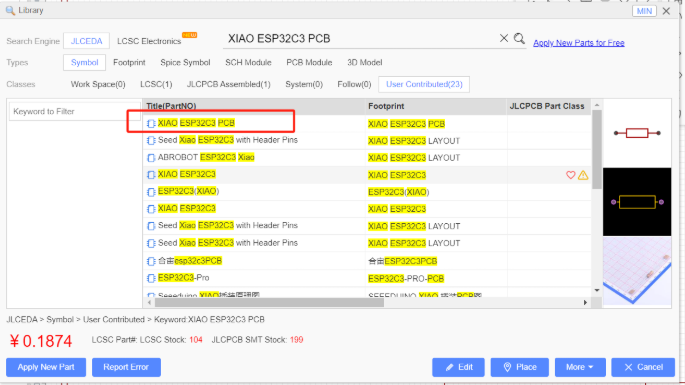This screenshot has height=385, width=685.
Task: Switch to LCSC Electronics search engine
Action: click(149, 41)
